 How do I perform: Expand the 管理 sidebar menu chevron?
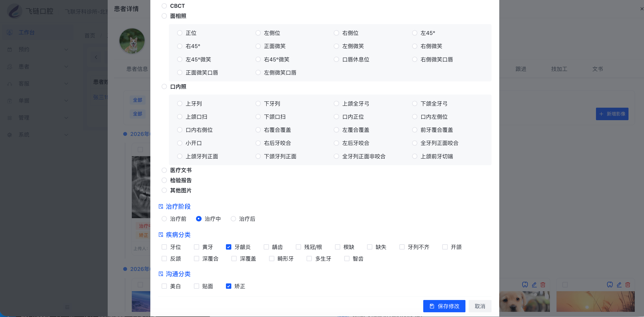pyautogui.click(x=66, y=118)
